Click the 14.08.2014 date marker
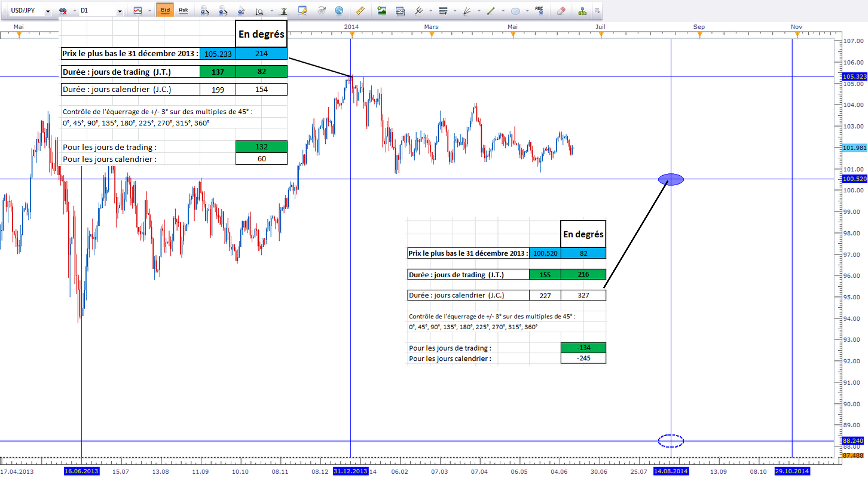 coord(671,471)
